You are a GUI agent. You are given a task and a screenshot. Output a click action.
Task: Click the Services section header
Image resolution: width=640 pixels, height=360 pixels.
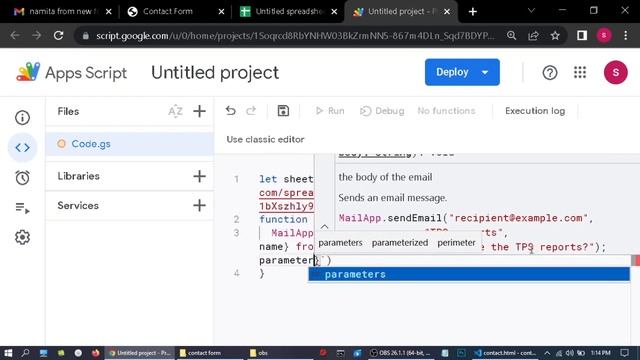tap(78, 205)
